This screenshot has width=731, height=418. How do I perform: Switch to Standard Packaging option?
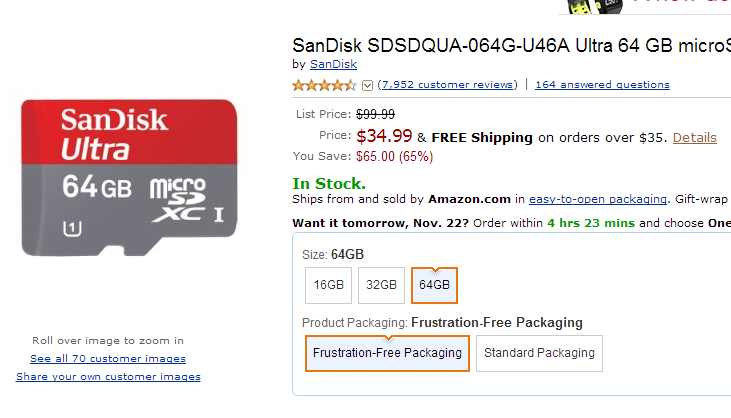coord(539,353)
